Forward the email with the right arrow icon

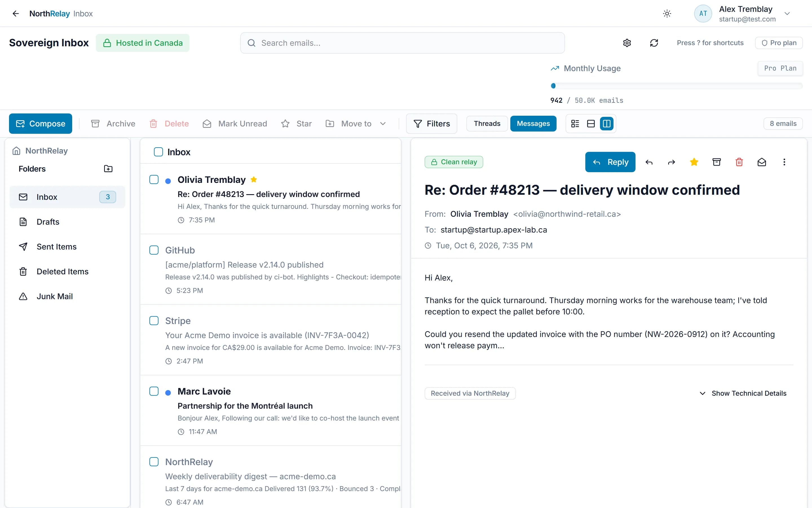click(671, 162)
